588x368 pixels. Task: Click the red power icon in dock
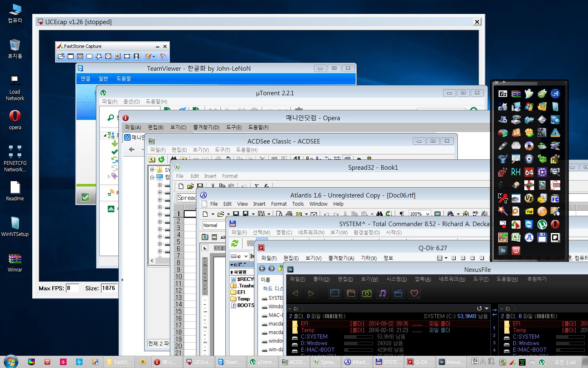[516, 250]
